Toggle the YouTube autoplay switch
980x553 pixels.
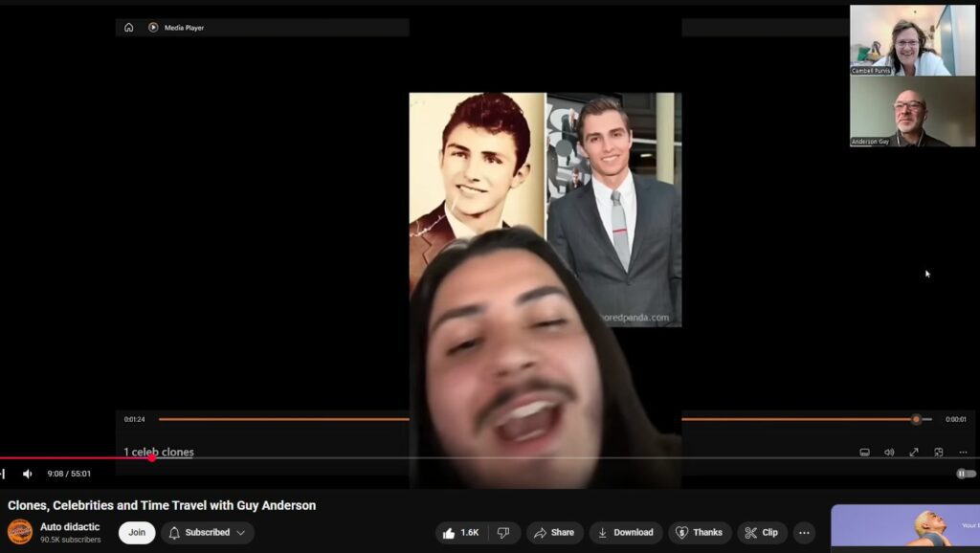[966, 474]
